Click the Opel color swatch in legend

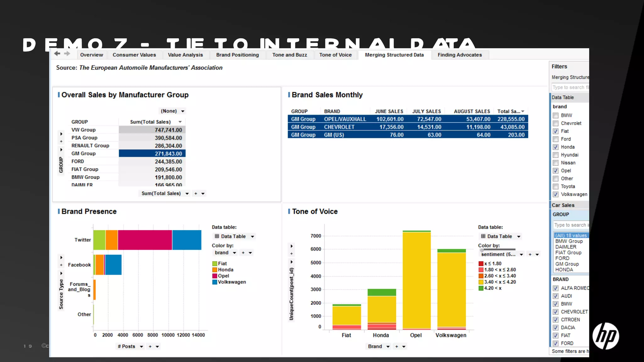click(x=215, y=276)
